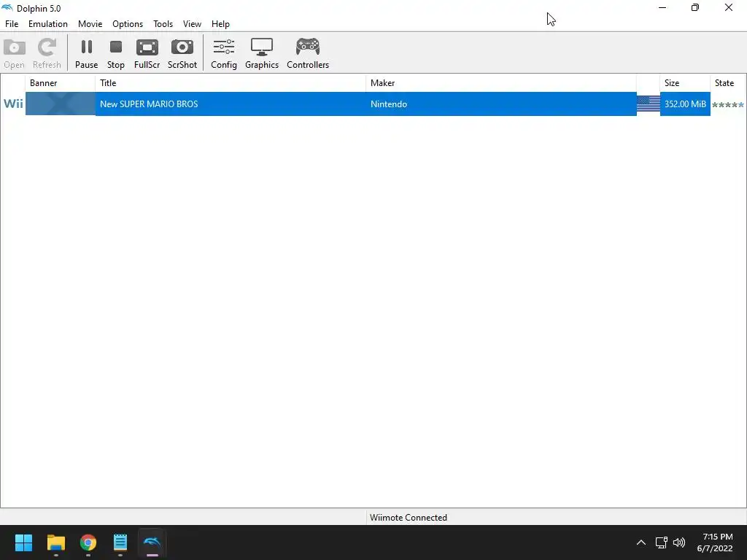Click the game banner thumbnail

(61, 104)
